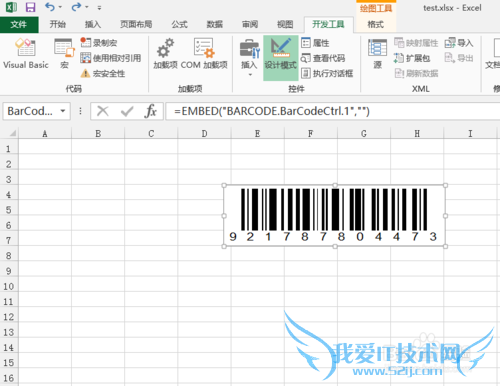The width and height of the screenshot is (500, 386).
Task: Open the 文件 File tab
Action: click(19, 24)
